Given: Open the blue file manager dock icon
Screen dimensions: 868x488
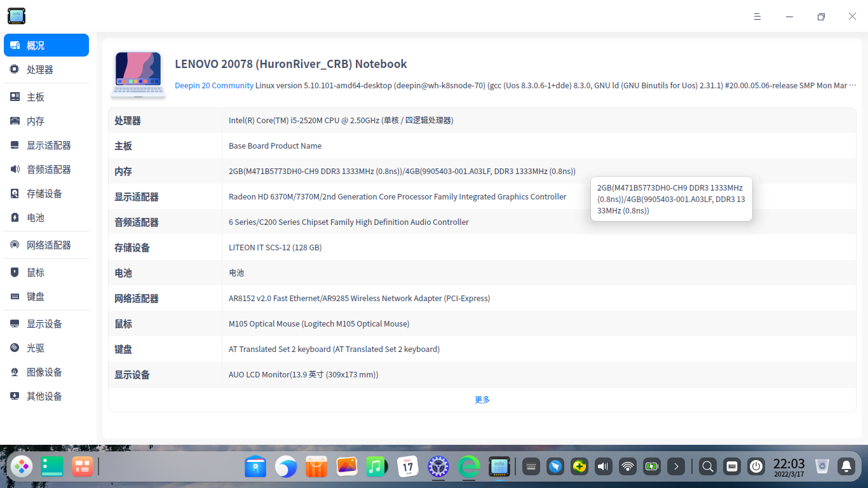Looking at the screenshot, I should [x=255, y=466].
